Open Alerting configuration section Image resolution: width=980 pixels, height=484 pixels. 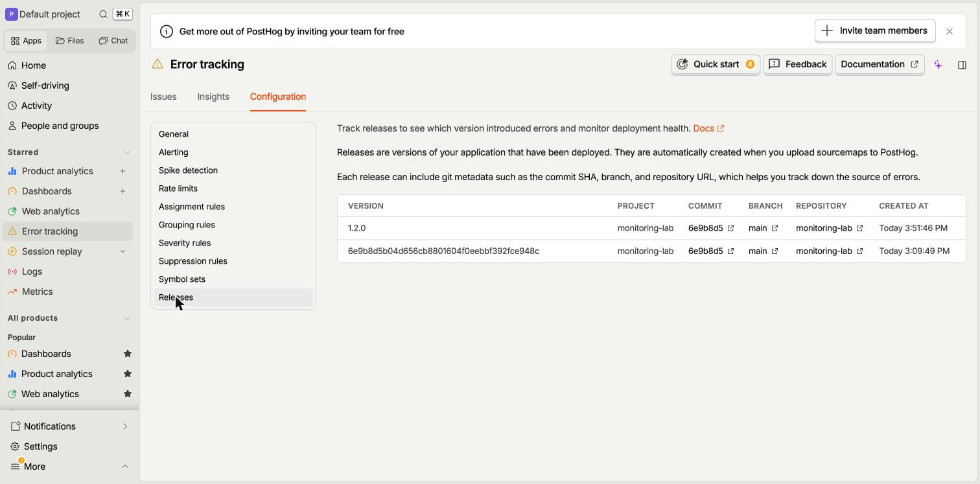[233, 152]
